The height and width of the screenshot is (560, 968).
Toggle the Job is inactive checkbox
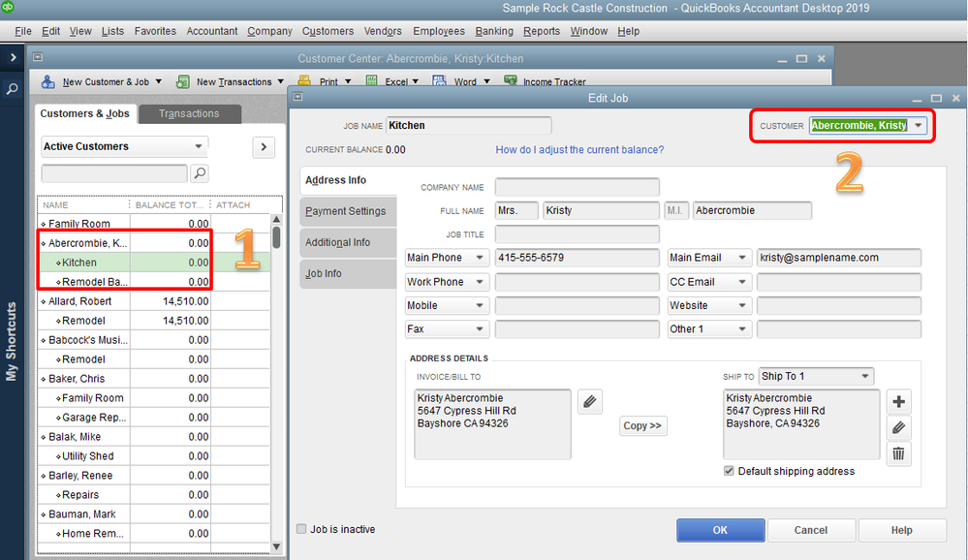tap(301, 529)
